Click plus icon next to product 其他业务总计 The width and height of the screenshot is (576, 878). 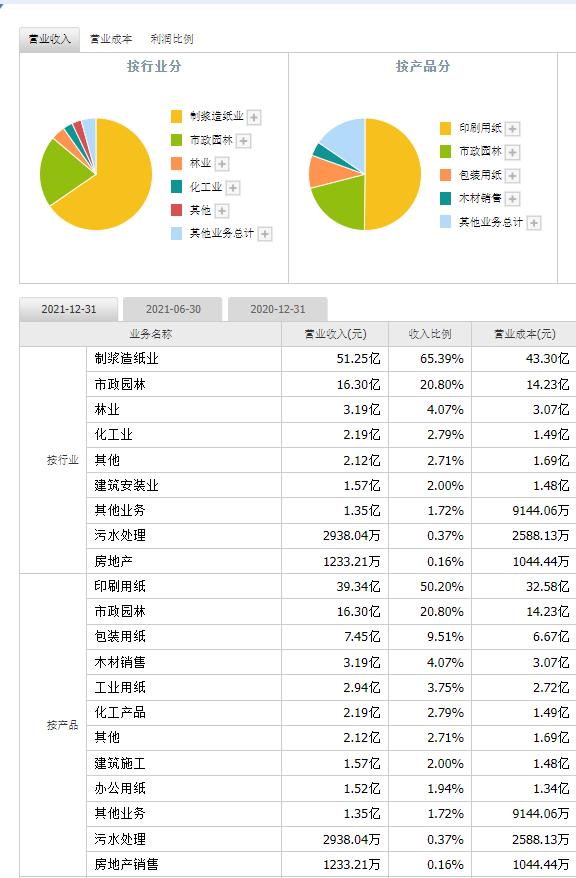coord(534,223)
